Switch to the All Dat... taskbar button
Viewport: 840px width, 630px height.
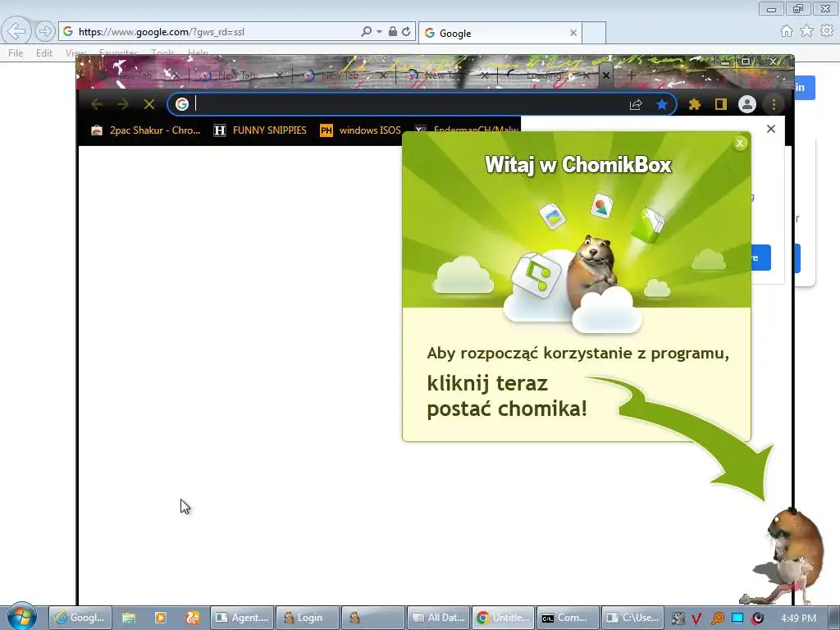[x=439, y=618]
